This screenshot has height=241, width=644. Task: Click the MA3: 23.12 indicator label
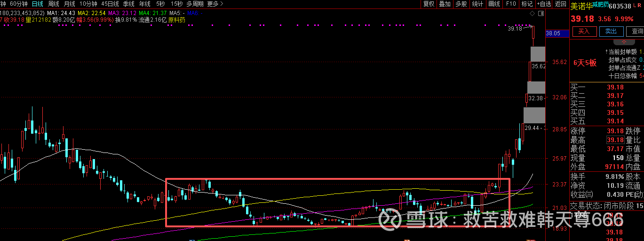click(x=122, y=13)
